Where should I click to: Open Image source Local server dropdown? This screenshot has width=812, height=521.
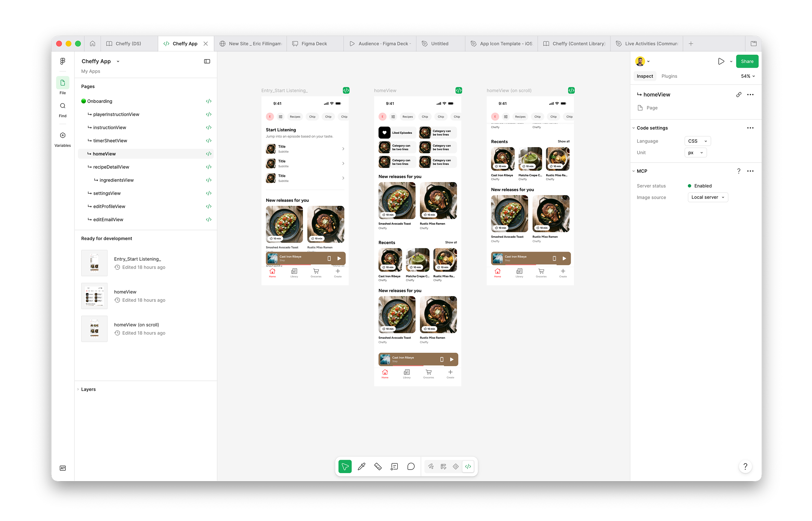(708, 197)
